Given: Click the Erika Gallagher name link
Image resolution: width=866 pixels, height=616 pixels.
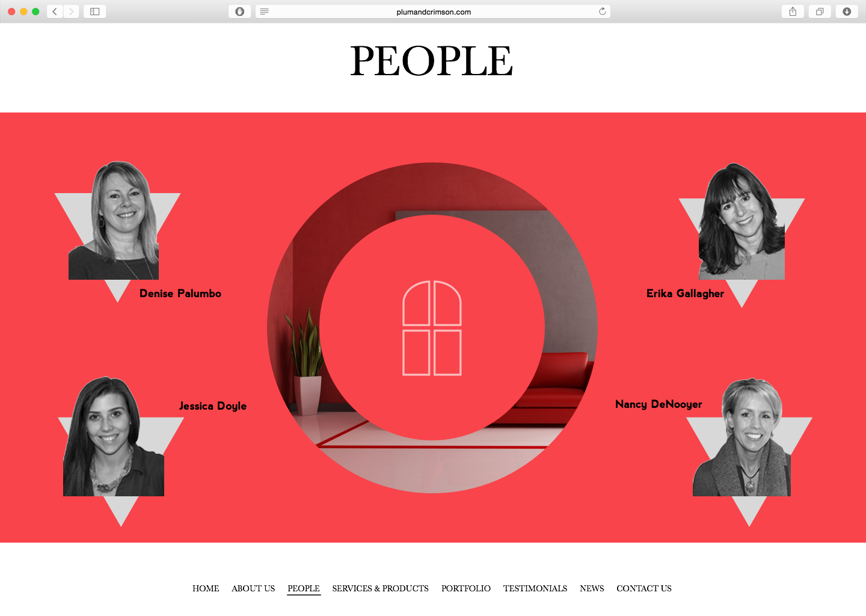Looking at the screenshot, I should (685, 294).
